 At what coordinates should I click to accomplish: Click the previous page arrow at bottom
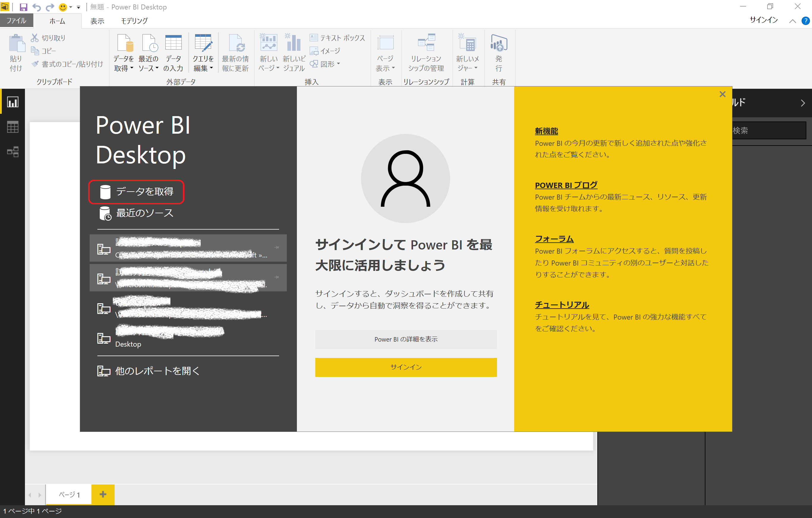pos(30,495)
